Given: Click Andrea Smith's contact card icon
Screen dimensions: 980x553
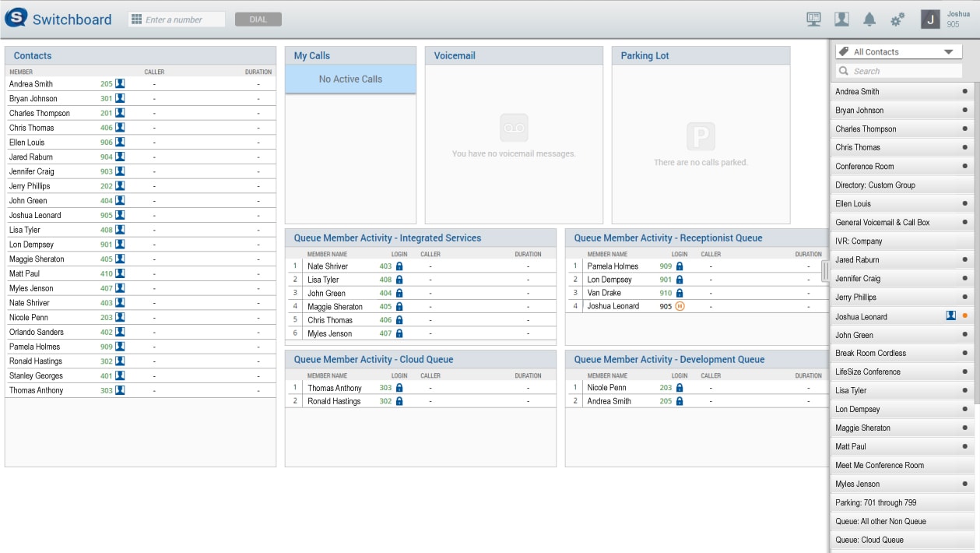Looking at the screenshot, I should (x=120, y=84).
